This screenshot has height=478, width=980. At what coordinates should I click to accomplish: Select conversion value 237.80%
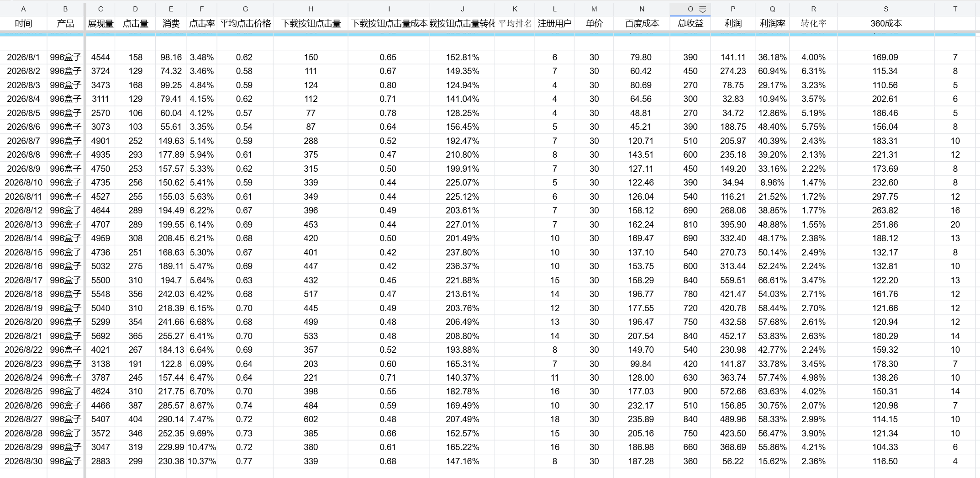(462, 252)
